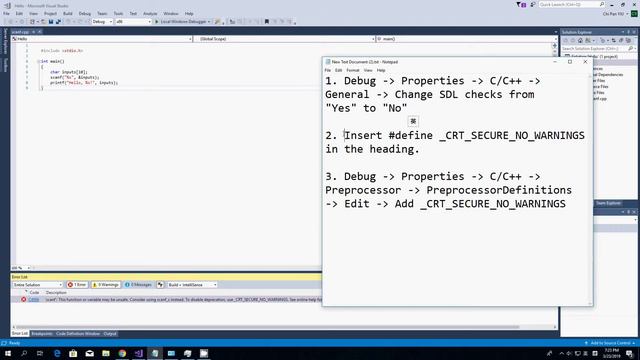The height and width of the screenshot is (360, 640).
Task: Open the Entire Solution filter dropdown
Action: (x=38, y=284)
